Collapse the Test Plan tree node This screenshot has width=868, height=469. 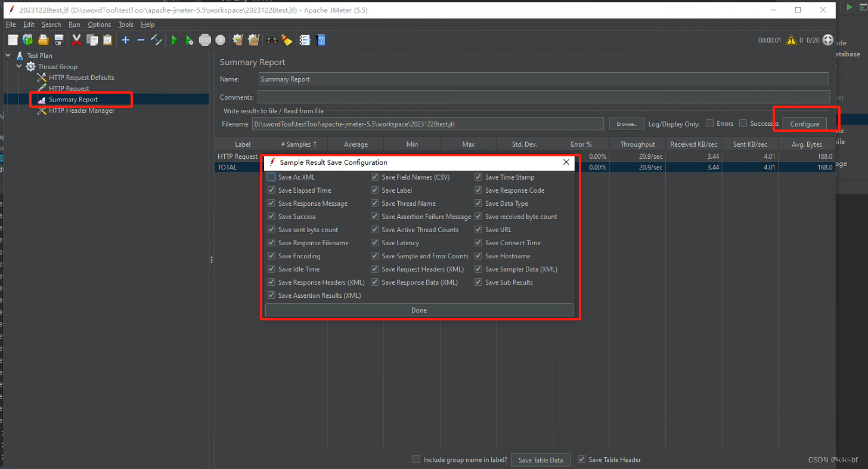tap(8, 55)
